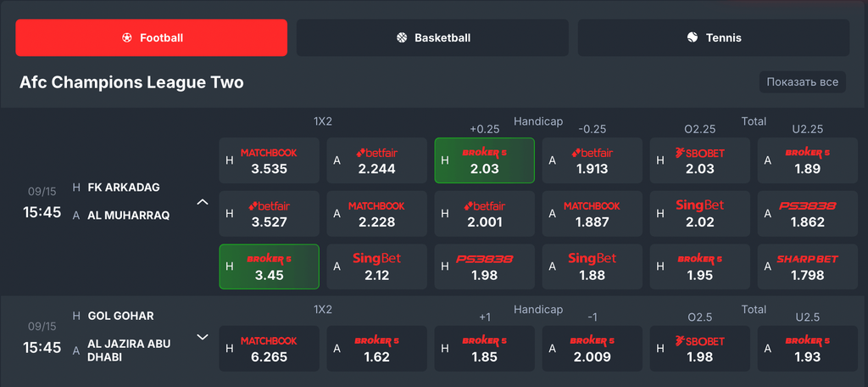
Task: Click the basketball icon in the Basketball tab
Action: (402, 37)
